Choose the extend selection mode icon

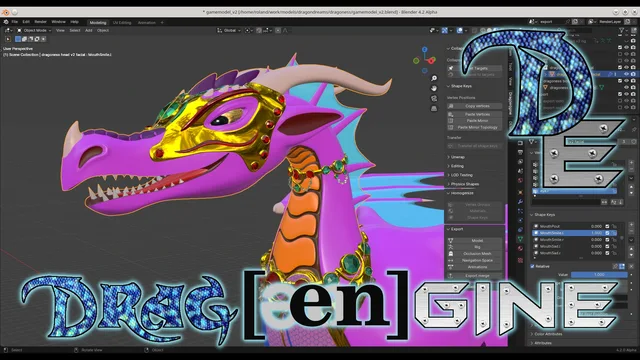24,39
